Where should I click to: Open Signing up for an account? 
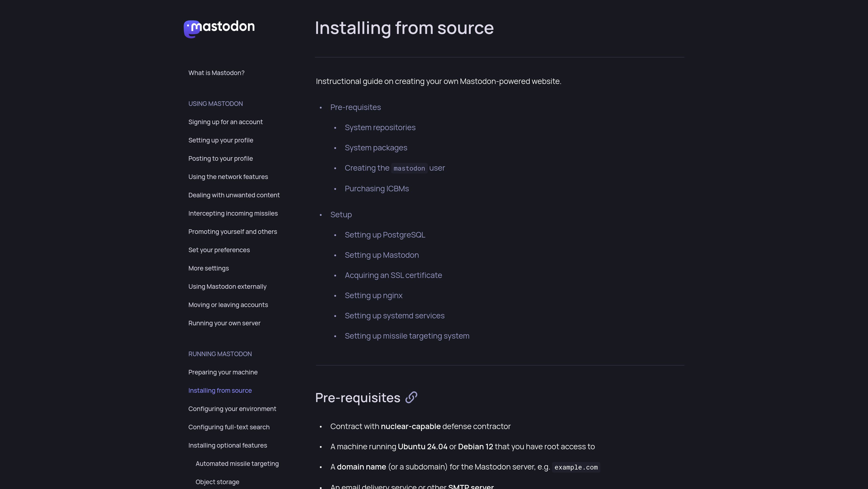pyautogui.click(x=225, y=122)
